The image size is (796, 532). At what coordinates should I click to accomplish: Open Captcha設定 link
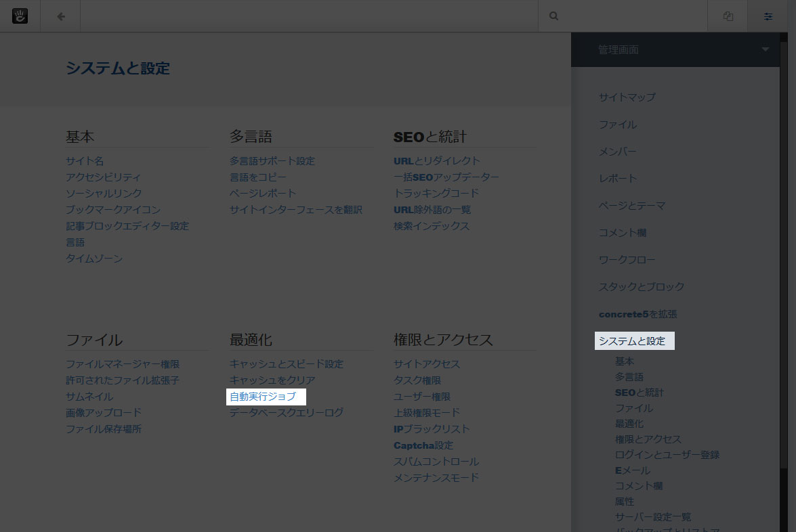[x=423, y=445]
